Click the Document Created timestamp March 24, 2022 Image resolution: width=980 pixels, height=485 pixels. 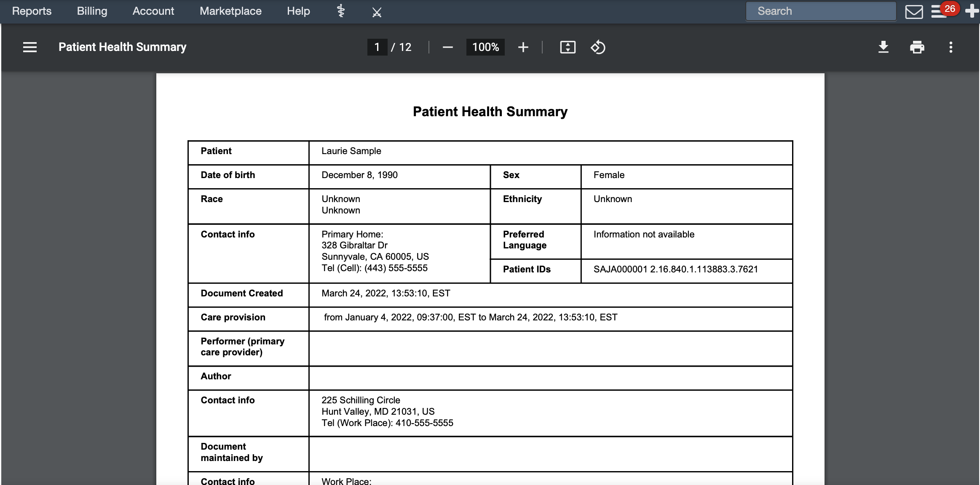point(386,293)
